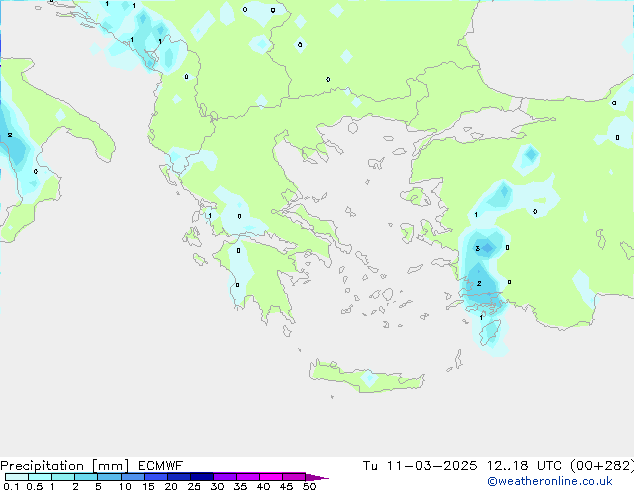This screenshot has width=634, height=490.
Task: Click the date 'Tu 11-03-2025' text
Action: coord(420,466)
